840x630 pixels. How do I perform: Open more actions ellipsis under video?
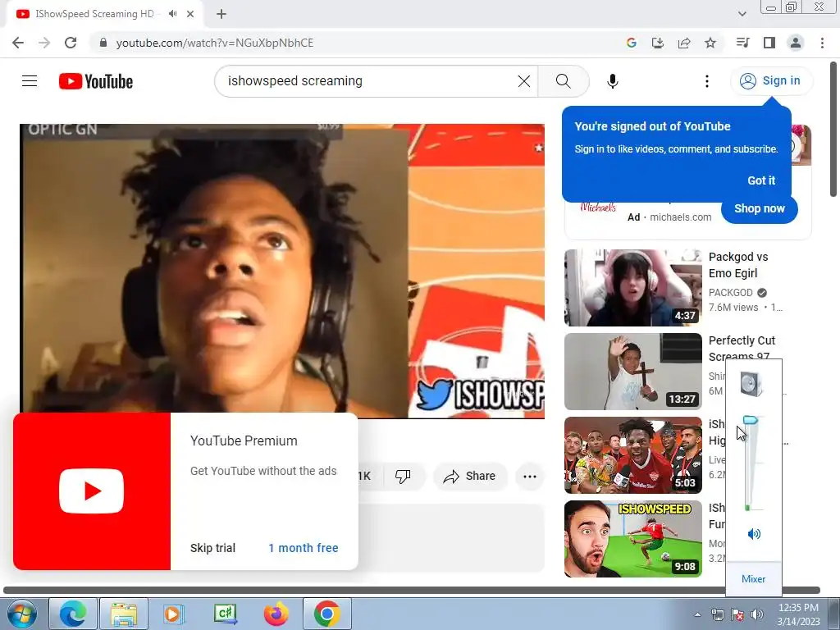click(x=529, y=476)
